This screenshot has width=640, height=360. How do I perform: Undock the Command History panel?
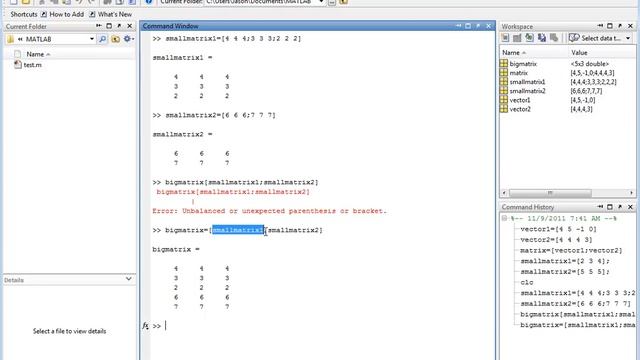[620, 207]
